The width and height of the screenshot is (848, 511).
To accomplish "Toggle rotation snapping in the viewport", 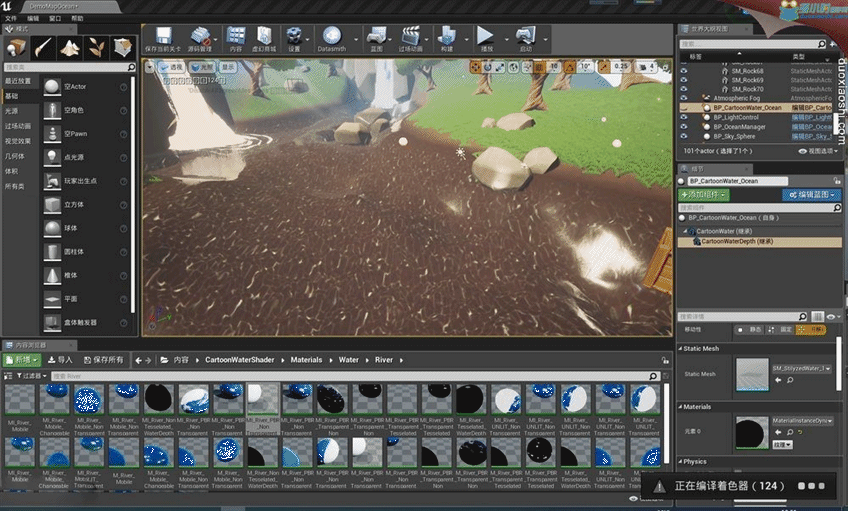I will coord(569,67).
